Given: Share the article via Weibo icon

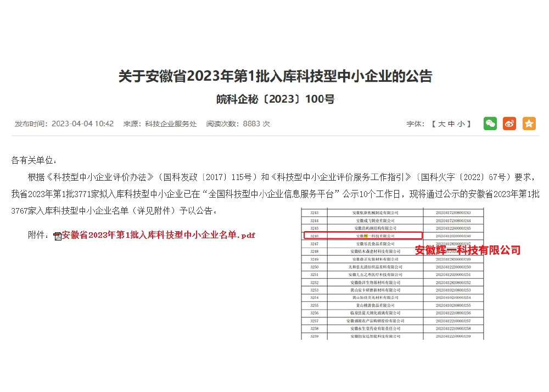Looking at the screenshot, I should coord(509,124).
